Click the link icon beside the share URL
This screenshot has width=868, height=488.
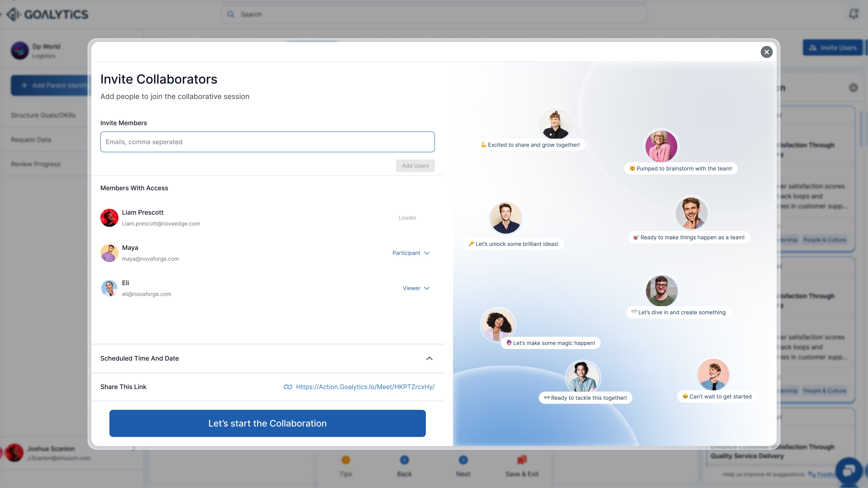288,387
